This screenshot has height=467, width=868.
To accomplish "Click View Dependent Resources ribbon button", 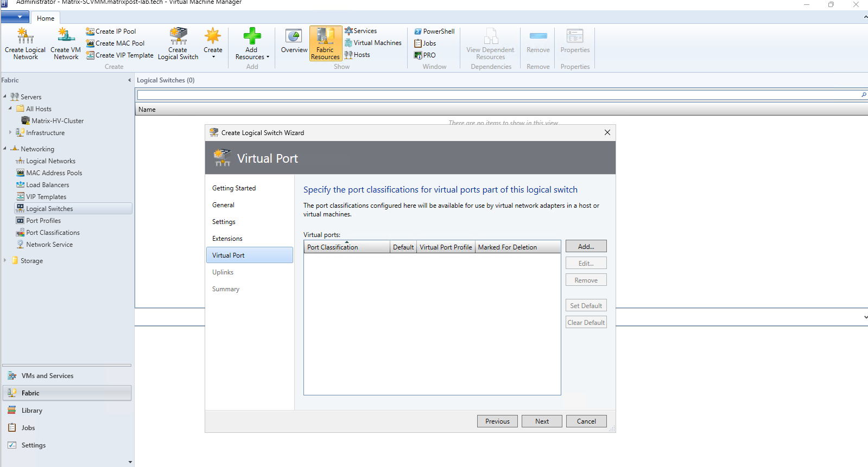I will pyautogui.click(x=490, y=43).
